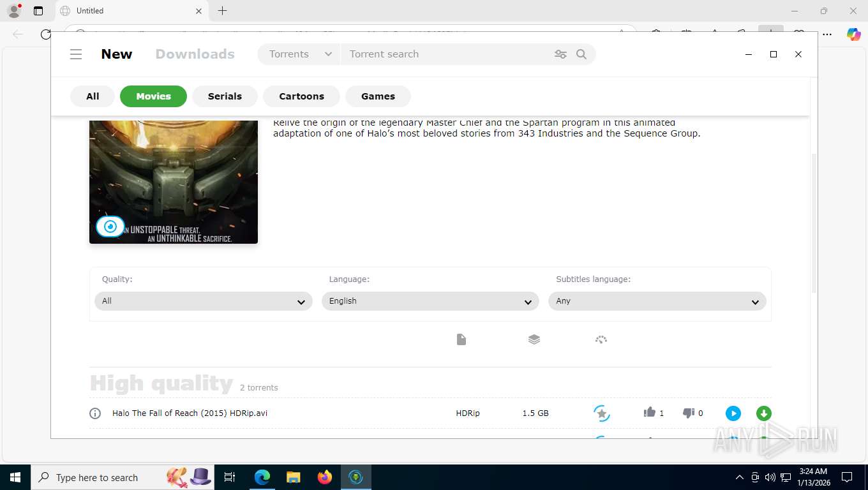Image resolution: width=868 pixels, height=490 pixels.
Task: Click the 2 torrents count text
Action: 259,388
